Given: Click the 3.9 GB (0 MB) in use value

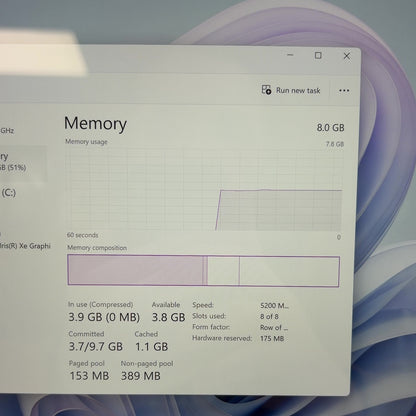Looking at the screenshot, I should (x=104, y=317).
